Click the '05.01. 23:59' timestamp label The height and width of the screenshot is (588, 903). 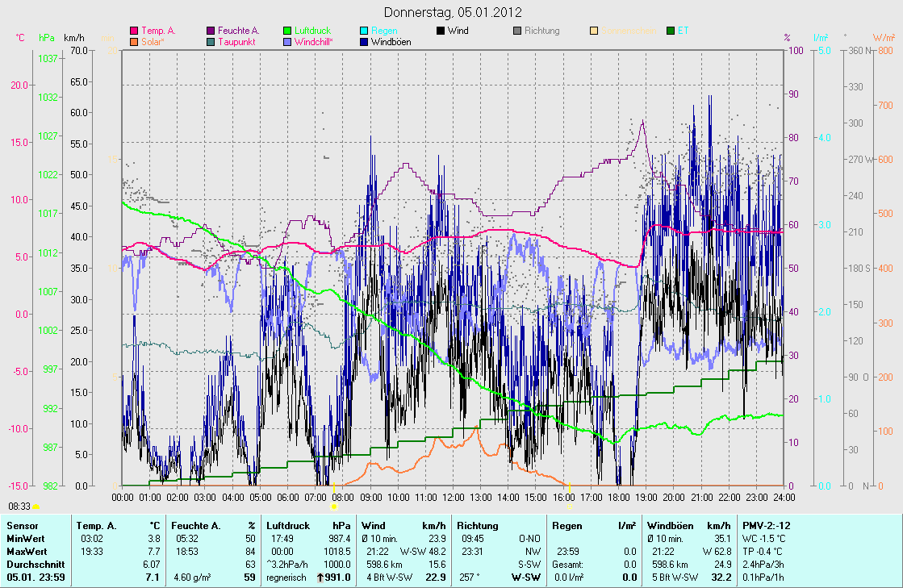[36, 578]
